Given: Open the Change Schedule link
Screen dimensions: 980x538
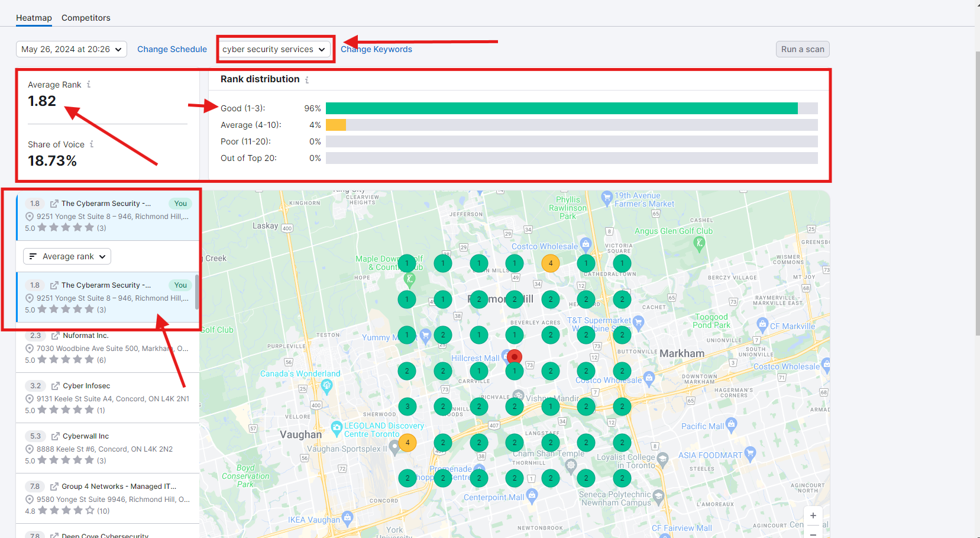Looking at the screenshot, I should [x=172, y=49].
